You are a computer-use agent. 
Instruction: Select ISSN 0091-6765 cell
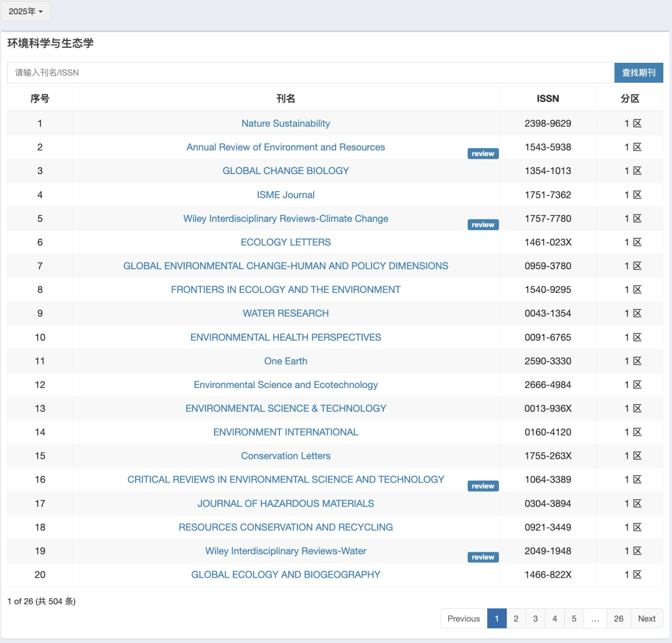[x=548, y=337]
